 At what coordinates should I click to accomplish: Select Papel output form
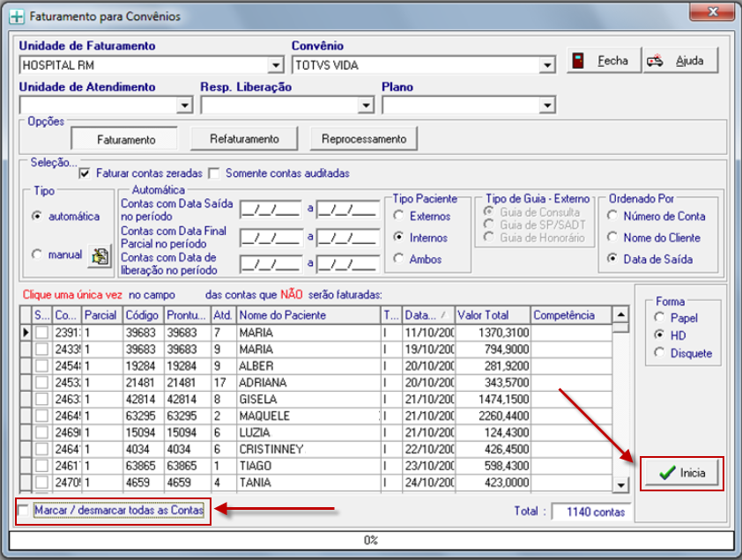pyautogui.click(x=659, y=317)
